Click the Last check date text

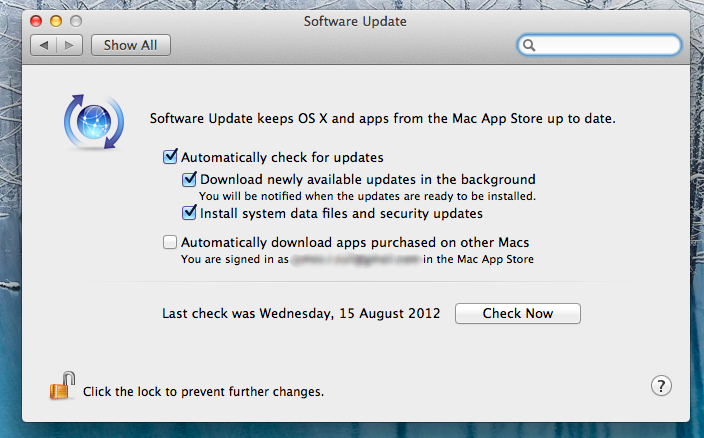point(301,313)
